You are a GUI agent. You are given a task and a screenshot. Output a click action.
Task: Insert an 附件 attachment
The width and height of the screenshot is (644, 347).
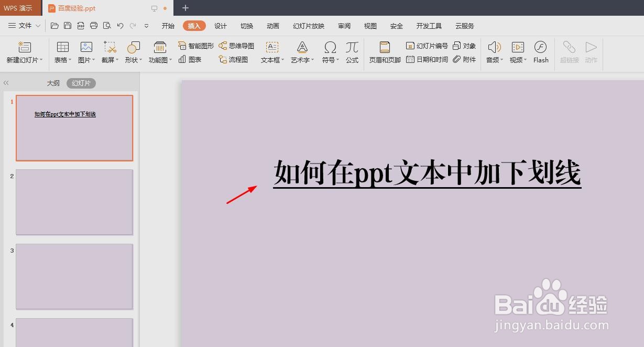[464, 60]
